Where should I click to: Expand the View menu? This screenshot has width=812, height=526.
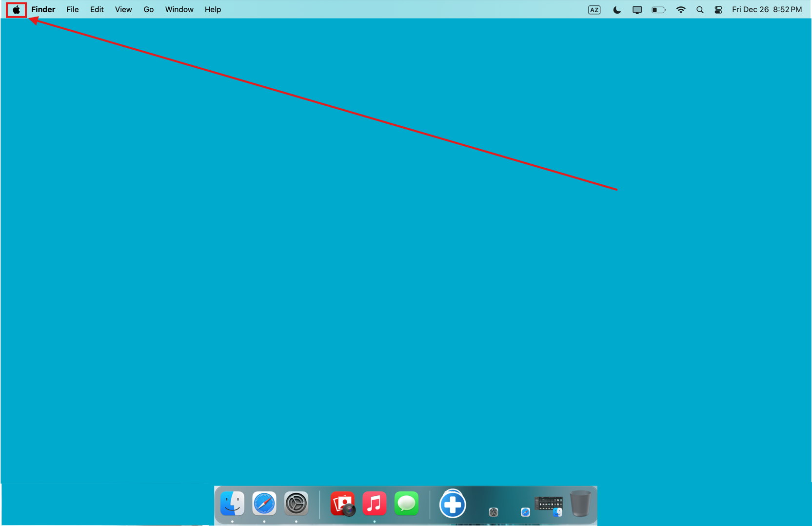click(x=123, y=10)
